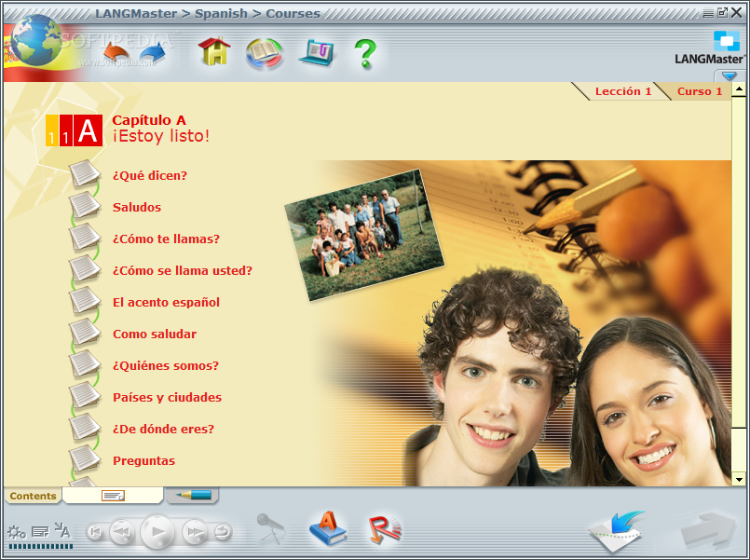
Task: Select the pencil tab
Action: [x=193, y=495]
